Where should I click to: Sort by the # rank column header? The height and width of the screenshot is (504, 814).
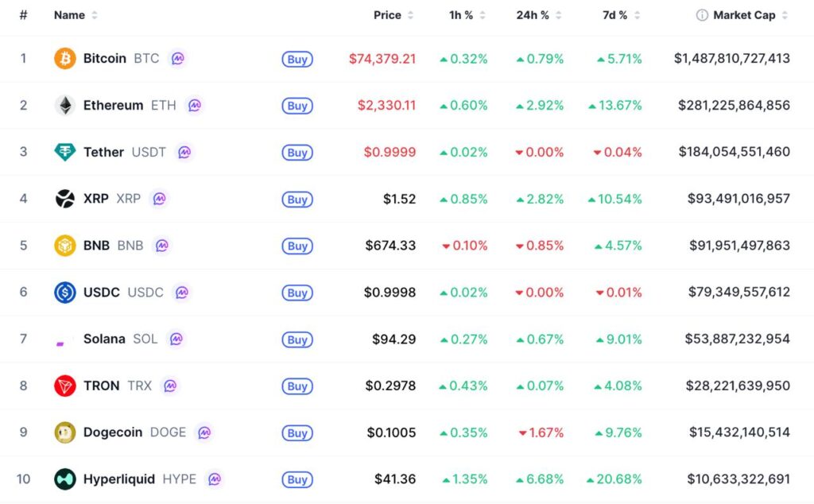23,15
